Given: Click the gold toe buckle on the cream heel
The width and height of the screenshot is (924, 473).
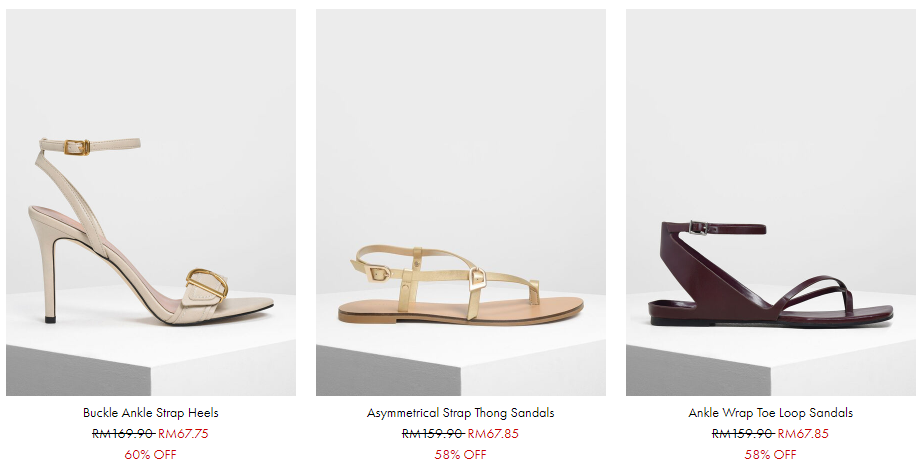Looking at the screenshot, I should 207,283.
